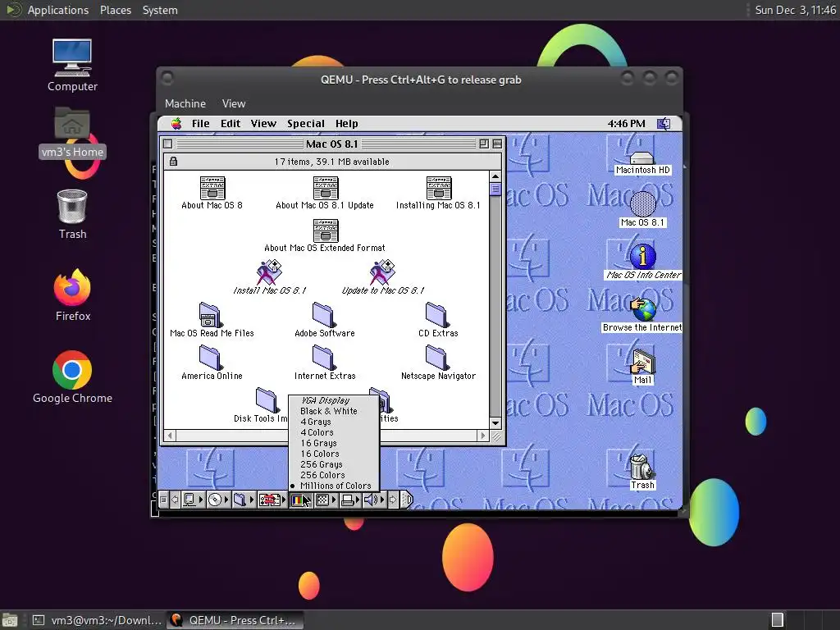Screen dimensions: 840x630
Task: Select the Disk Tools Images folder icon
Action: tap(267, 400)
